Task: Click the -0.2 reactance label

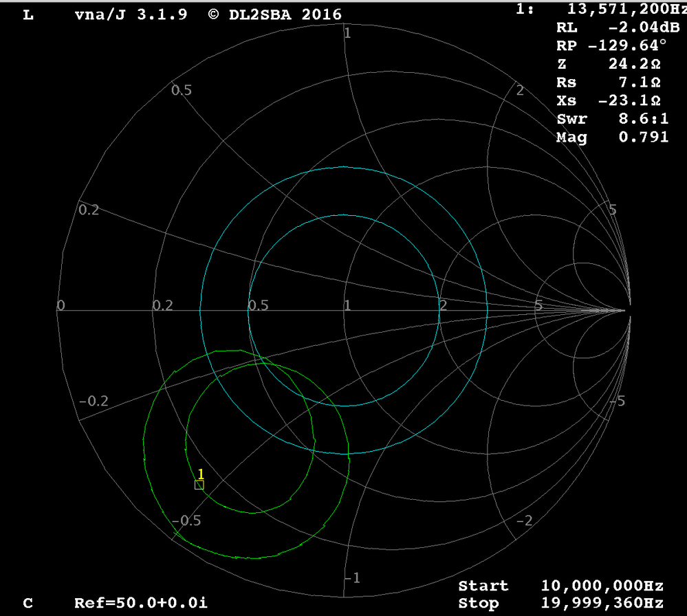Action: click(x=94, y=401)
